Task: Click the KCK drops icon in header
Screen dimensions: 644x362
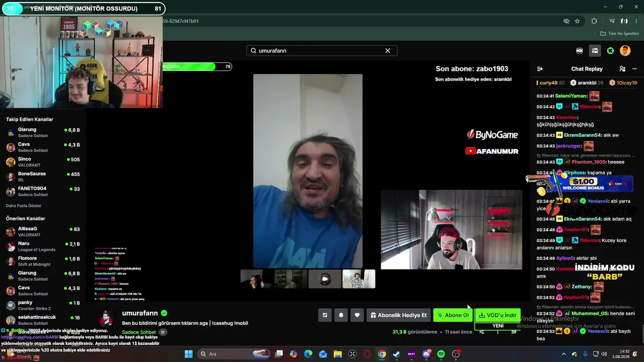Action: (x=580, y=51)
